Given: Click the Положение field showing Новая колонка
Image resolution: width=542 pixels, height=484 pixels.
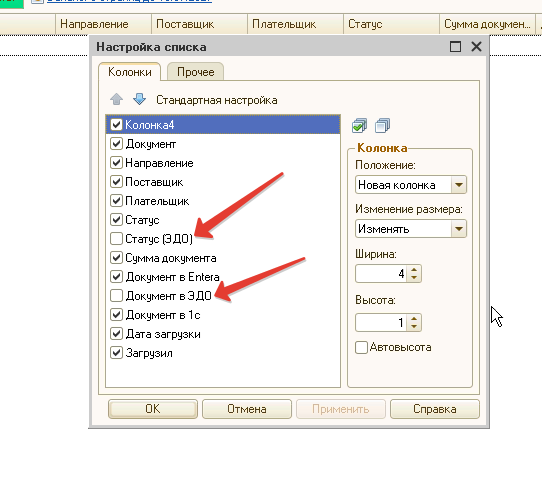Looking at the screenshot, I should (x=403, y=185).
